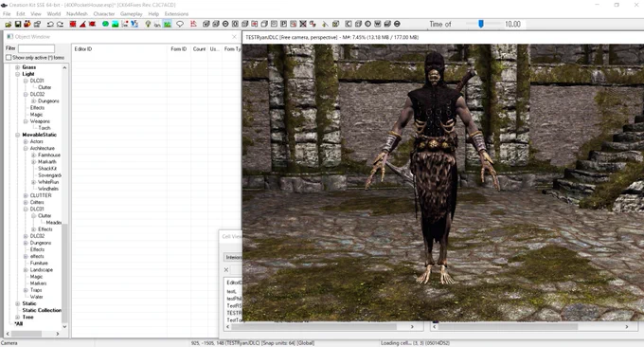Viewport: 644px width, 347px height.
Task: Open the Gameplay menu
Action: pos(131,14)
